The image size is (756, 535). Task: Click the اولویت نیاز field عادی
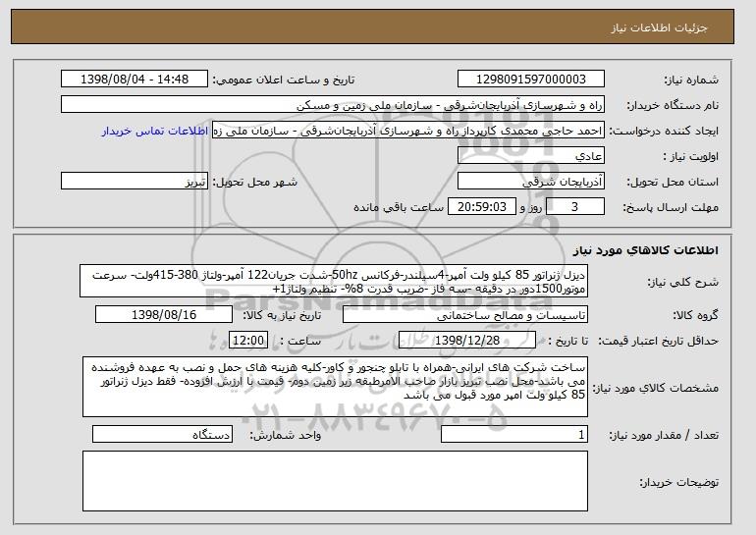point(531,156)
